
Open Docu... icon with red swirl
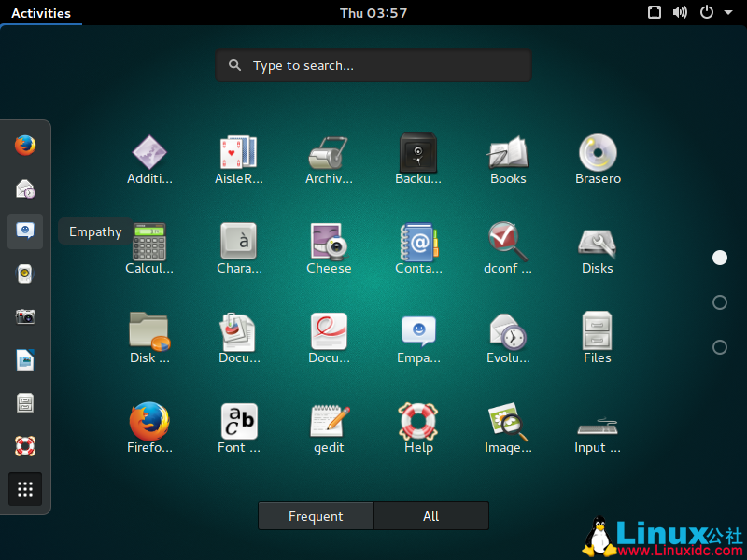pos(329,331)
